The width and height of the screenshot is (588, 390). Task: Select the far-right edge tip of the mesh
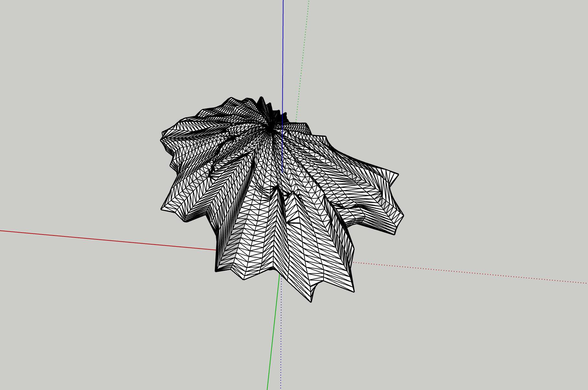click(403, 215)
